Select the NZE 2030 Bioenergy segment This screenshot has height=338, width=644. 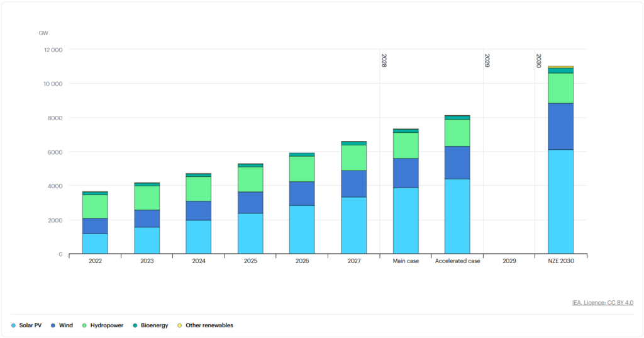point(560,70)
